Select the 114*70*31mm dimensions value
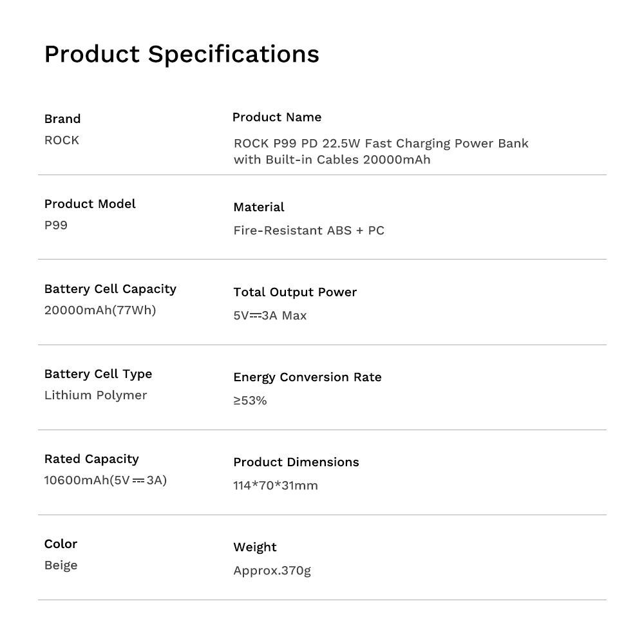The image size is (644, 644). 276,486
